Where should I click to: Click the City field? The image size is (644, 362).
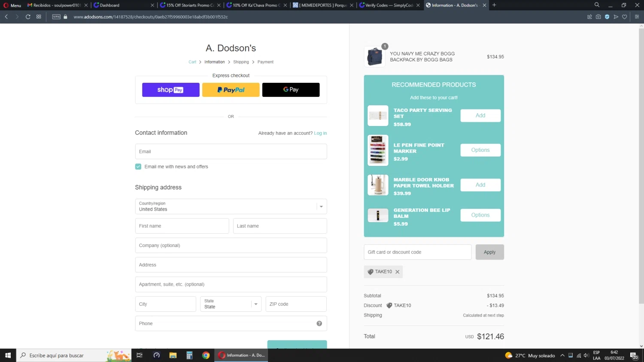166,304
